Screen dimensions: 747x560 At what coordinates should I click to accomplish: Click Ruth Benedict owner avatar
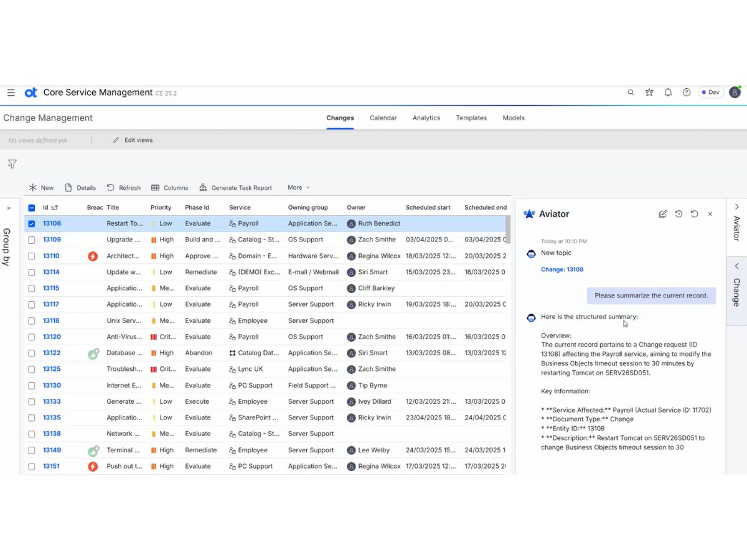[x=351, y=223]
